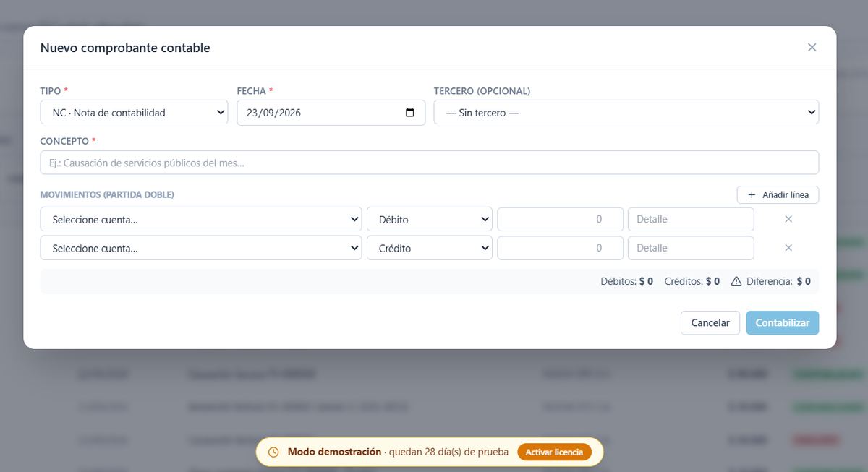868x472 pixels.
Task: Click Añadir línea button
Action: pos(778,195)
